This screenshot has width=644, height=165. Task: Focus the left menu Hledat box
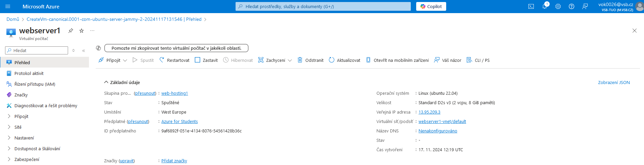[37, 50]
